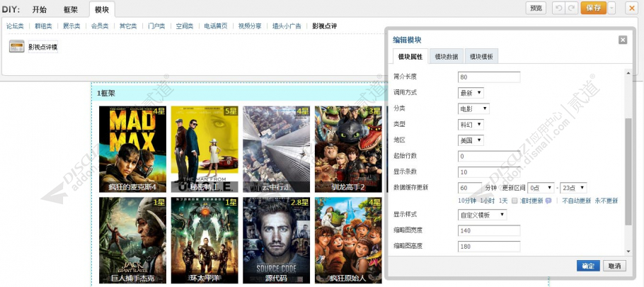Select the 其它类 module category
The image size is (644, 287).
pyautogui.click(x=128, y=26)
